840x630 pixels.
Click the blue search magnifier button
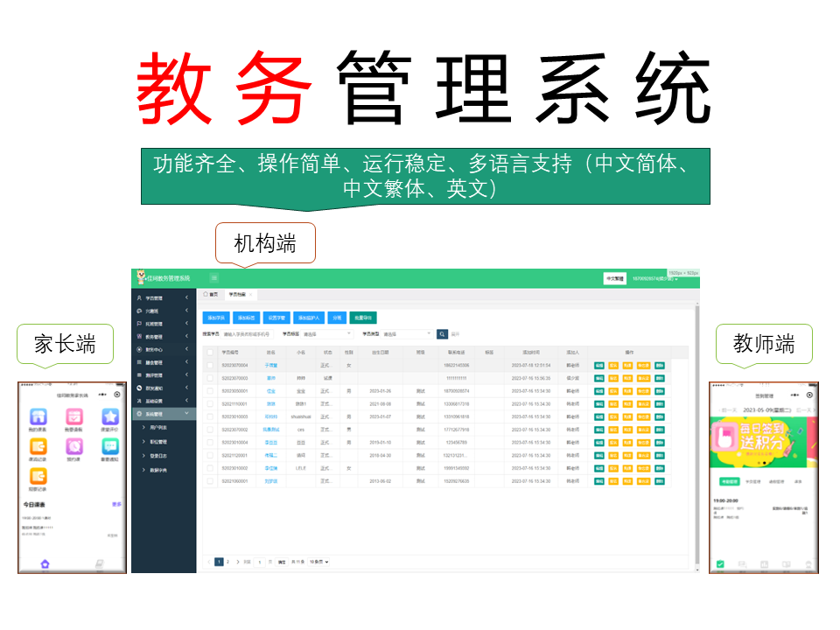pos(442,333)
